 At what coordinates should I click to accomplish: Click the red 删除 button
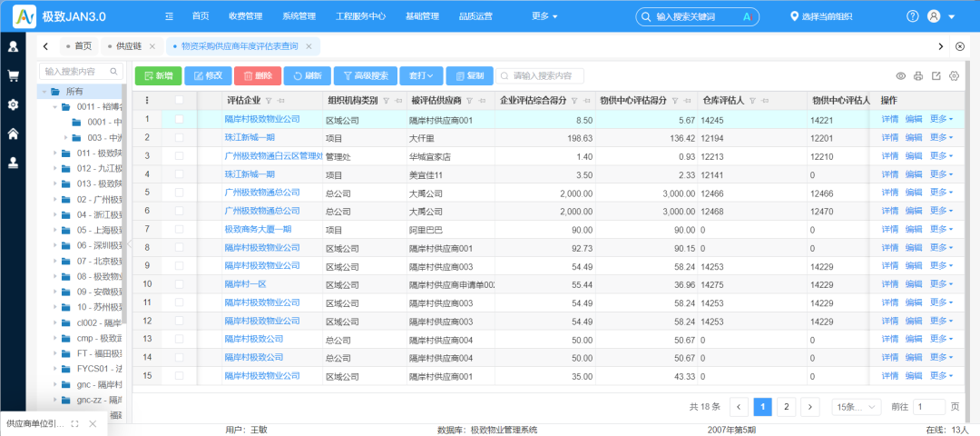click(258, 76)
